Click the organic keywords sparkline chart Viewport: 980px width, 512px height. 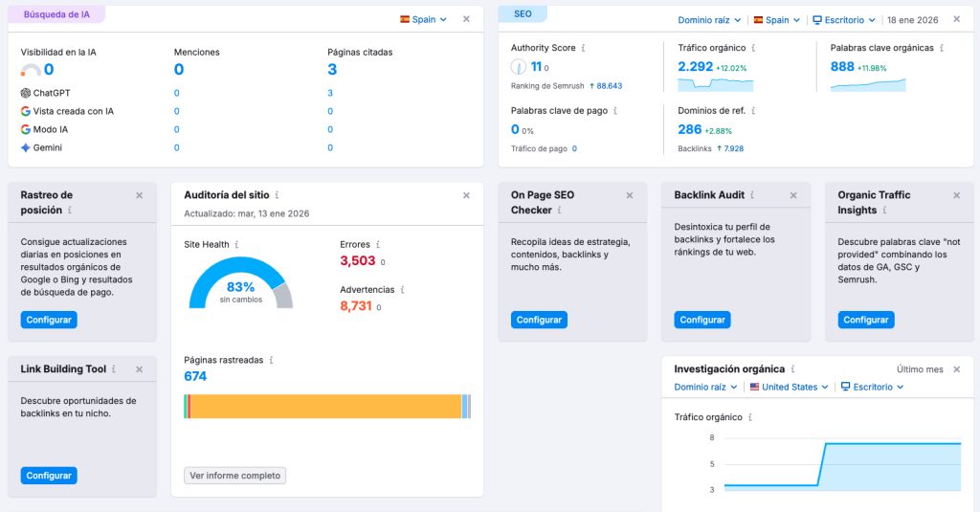[867, 85]
